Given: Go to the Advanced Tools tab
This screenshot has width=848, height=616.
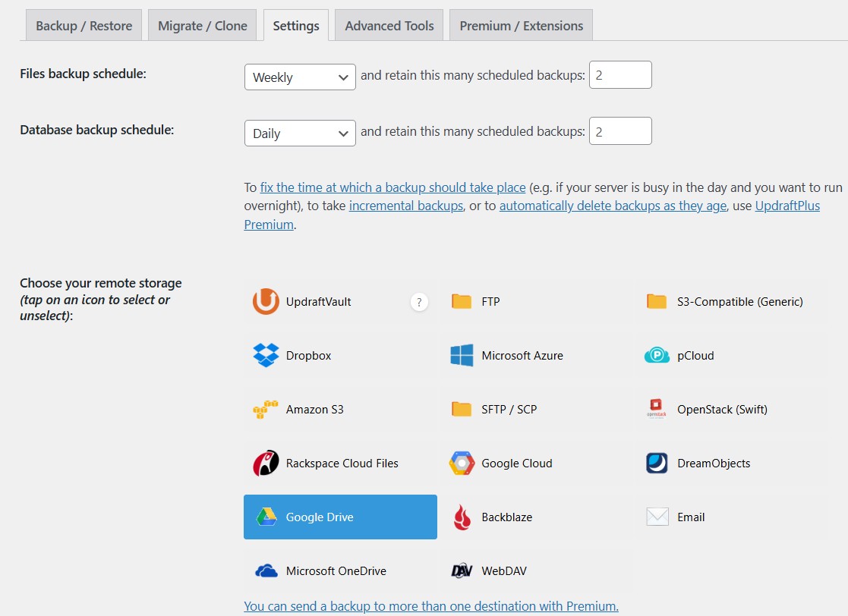Looking at the screenshot, I should [x=389, y=25].
